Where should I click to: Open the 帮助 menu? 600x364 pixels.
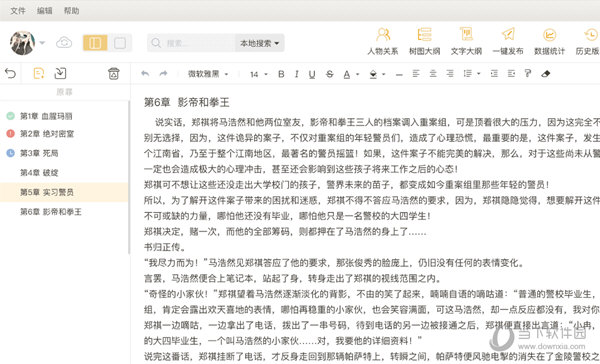click(71, 11)
